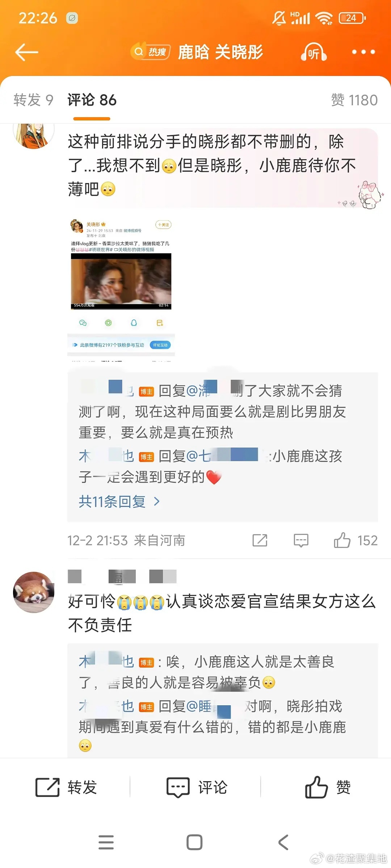Open the 鹿晗 关晓彤 hot search title
This screenshot has height=868, width=391.
click(220, 52)
